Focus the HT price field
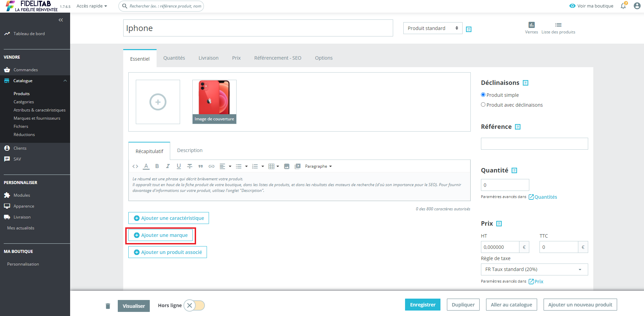This screenshot has width=644, height=316. coord(500,247)
